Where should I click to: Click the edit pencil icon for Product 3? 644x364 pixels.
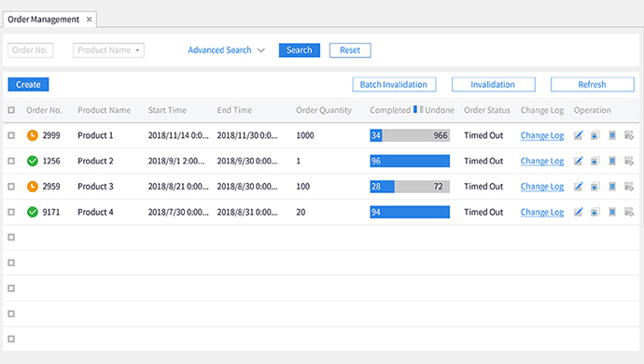click(579, 187)
